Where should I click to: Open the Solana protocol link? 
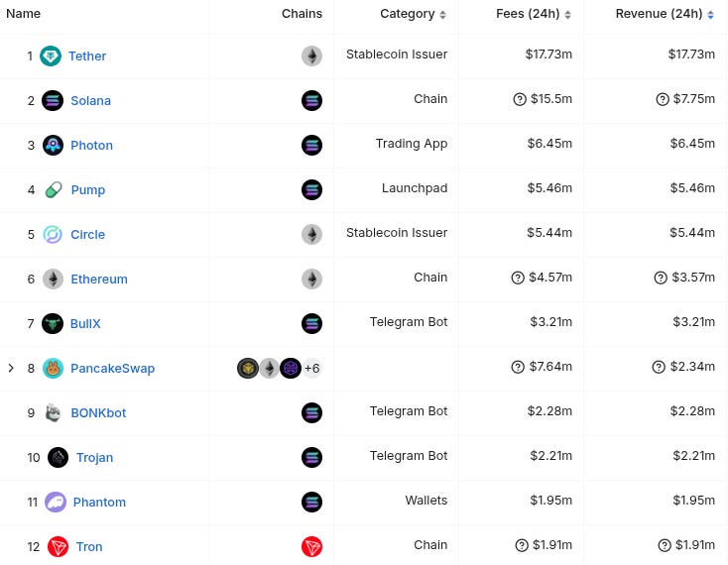coord(90,101)
